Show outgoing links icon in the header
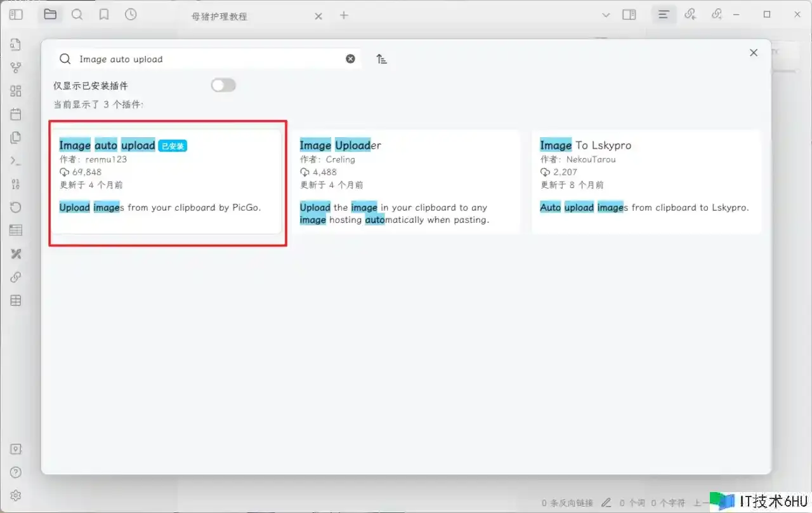The width and height of the screenshot is (812, 513). coord(717,15)
